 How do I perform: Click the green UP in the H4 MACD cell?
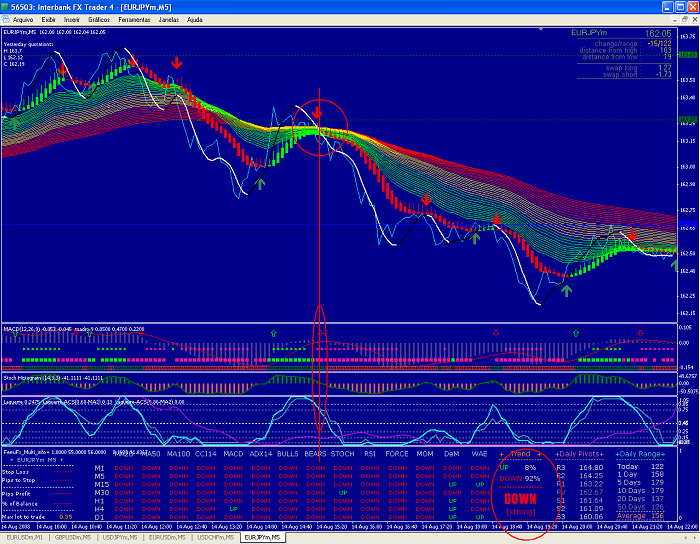tap(233, 509)
